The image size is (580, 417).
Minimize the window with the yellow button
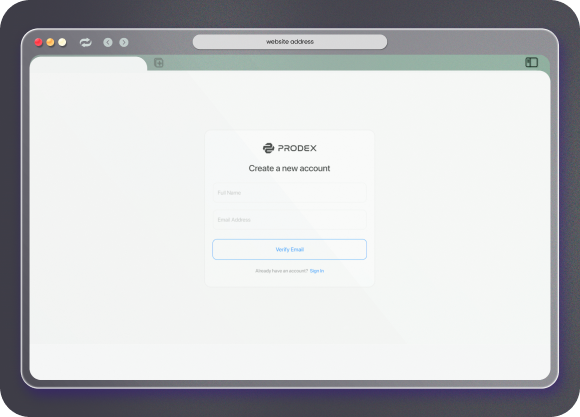click(50, 42)
